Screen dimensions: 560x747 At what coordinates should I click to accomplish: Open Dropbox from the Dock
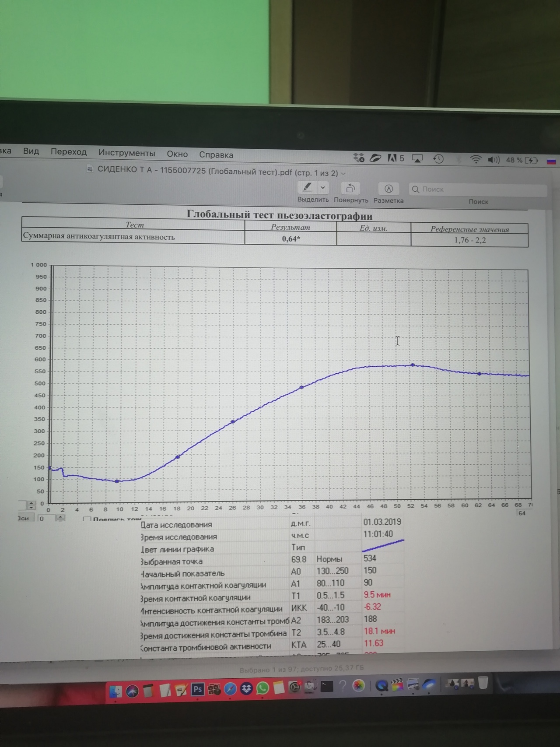coord(246,689)
